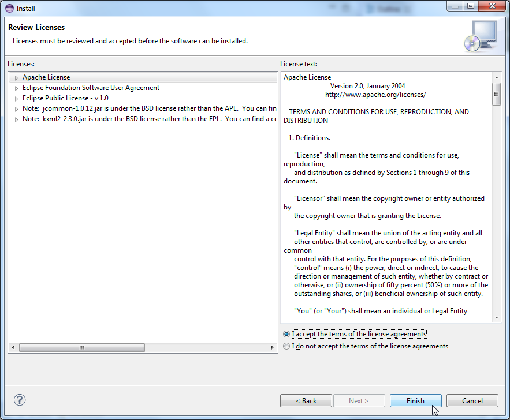The height and width of the screenshot is (420, 510).
Task: Click the Cancel button
Action: [472, 401]
